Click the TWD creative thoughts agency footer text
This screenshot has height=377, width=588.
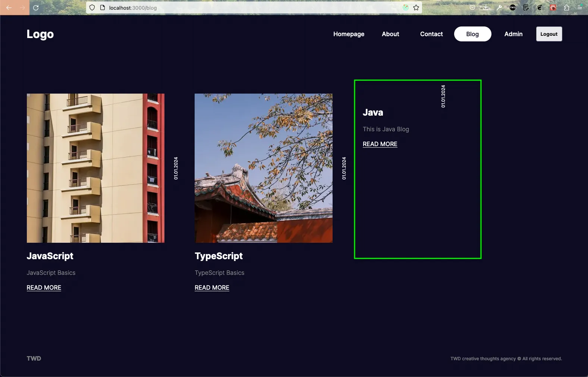click(506, 359)
